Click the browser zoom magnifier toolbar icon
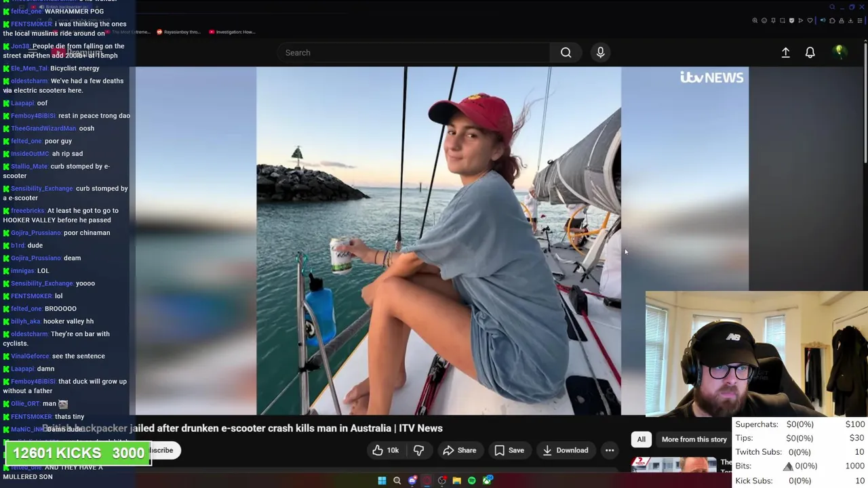Image resolution: width=868 pixels, height=488 pixels. tap(755, 20)
